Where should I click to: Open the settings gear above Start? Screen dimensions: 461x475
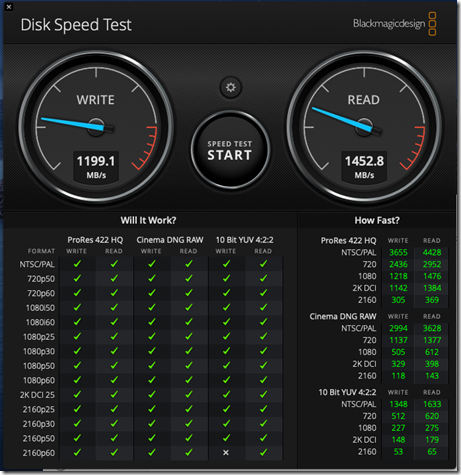(231, 87)
